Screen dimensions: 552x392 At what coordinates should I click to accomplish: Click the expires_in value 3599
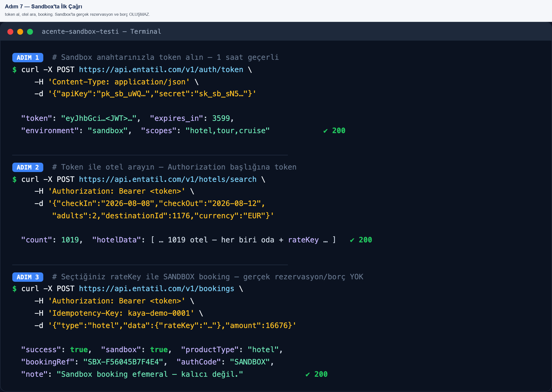(x=221, y=118)
